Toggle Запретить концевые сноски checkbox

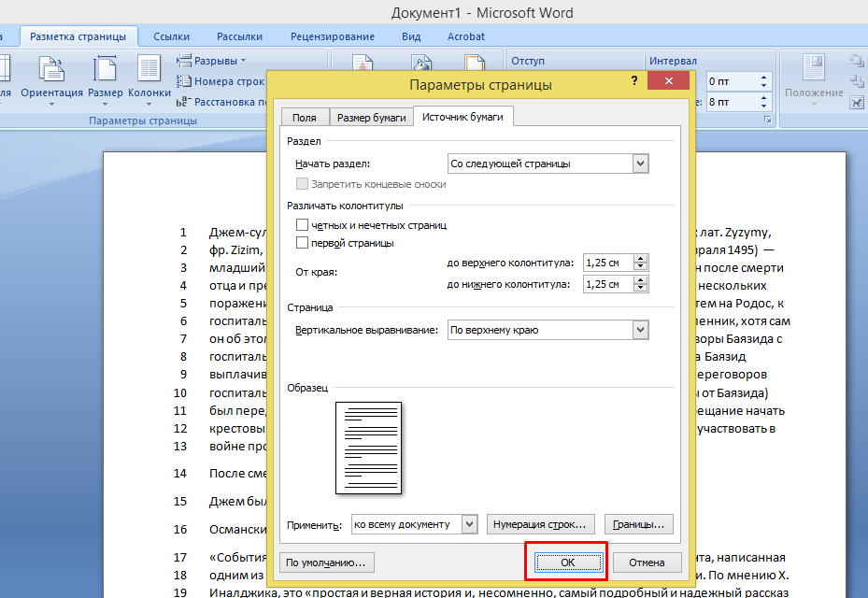(x=302, y=184)
